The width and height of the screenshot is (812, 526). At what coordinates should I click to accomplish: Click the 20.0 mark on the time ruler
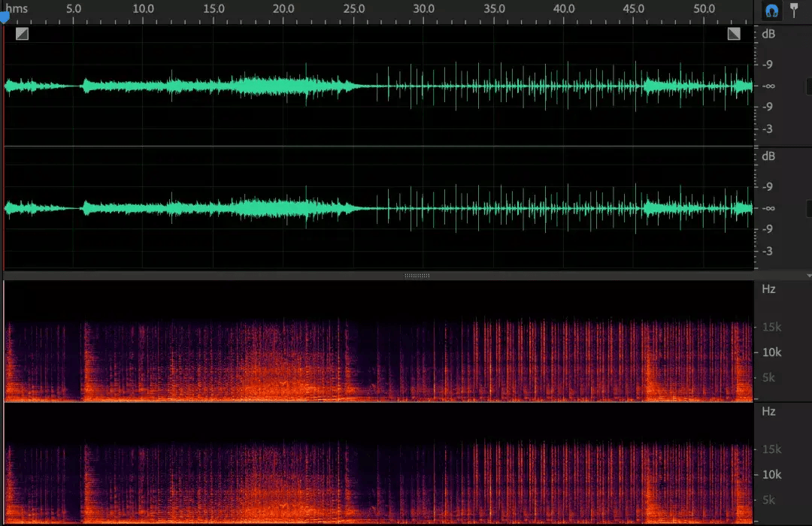283,9
